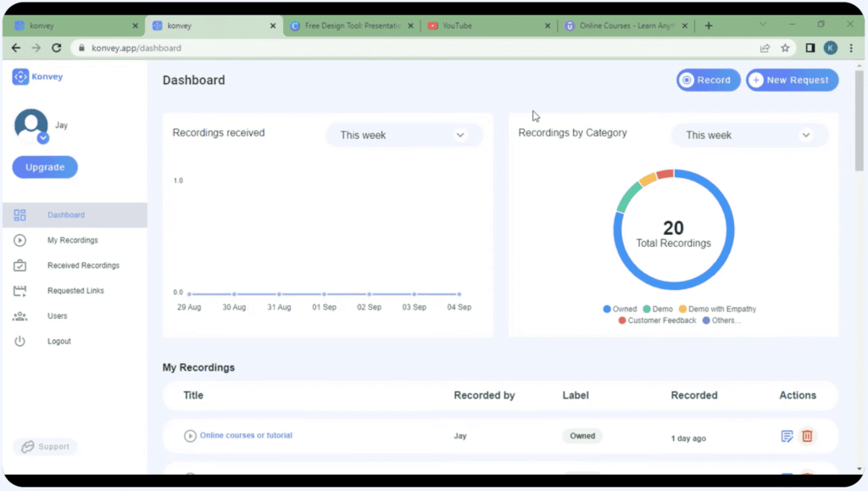Bookmark this page with the star icon

785,48
